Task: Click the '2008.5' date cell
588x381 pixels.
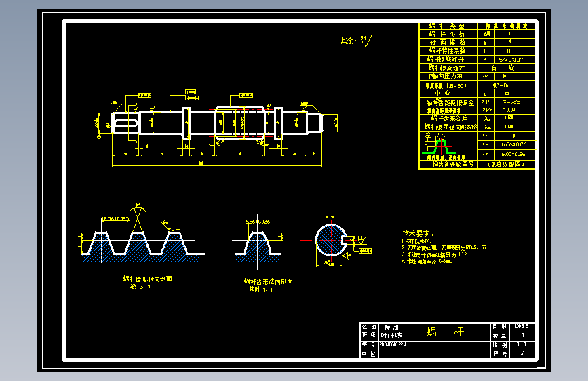Action: coord(522,327)
